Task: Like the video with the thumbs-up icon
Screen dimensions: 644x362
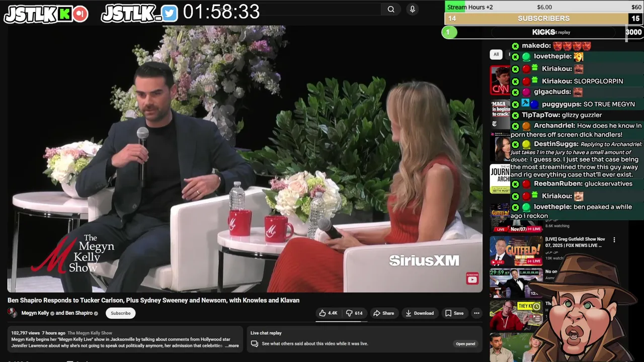Action: click(323, 313)
